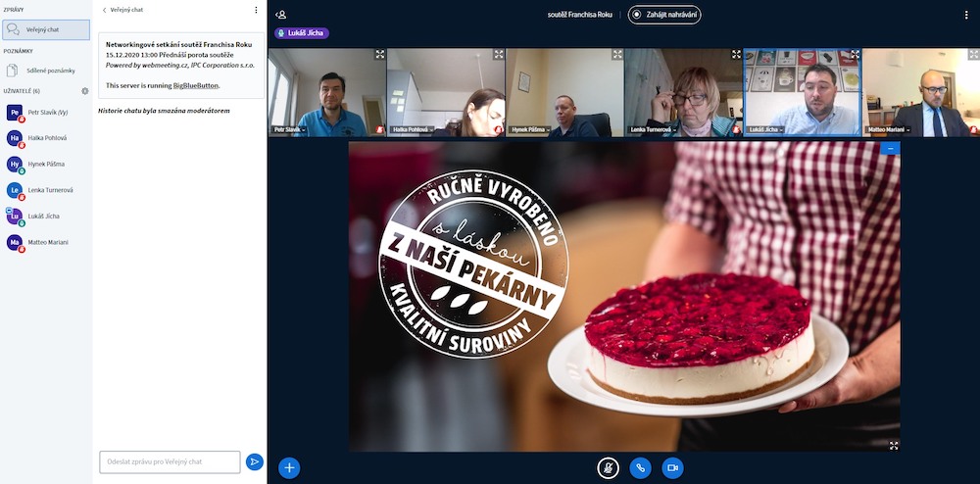Screen dimensions: 980x484
Task: Follow the BigBlueButton link
Action: pyautogui.click(x=196, y=85)
